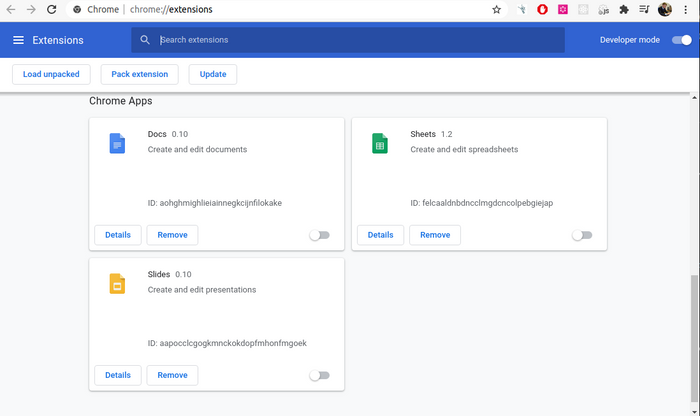Click the Slides ID text
This screenshot has height=416, width=700.
(227, 343)
